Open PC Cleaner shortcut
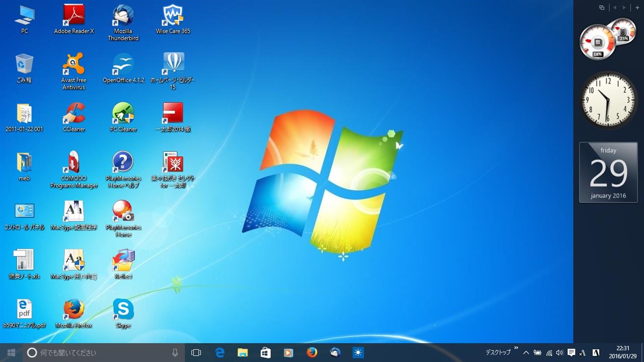Viewport: 644px width, 362px height. [x=123, y=117]
